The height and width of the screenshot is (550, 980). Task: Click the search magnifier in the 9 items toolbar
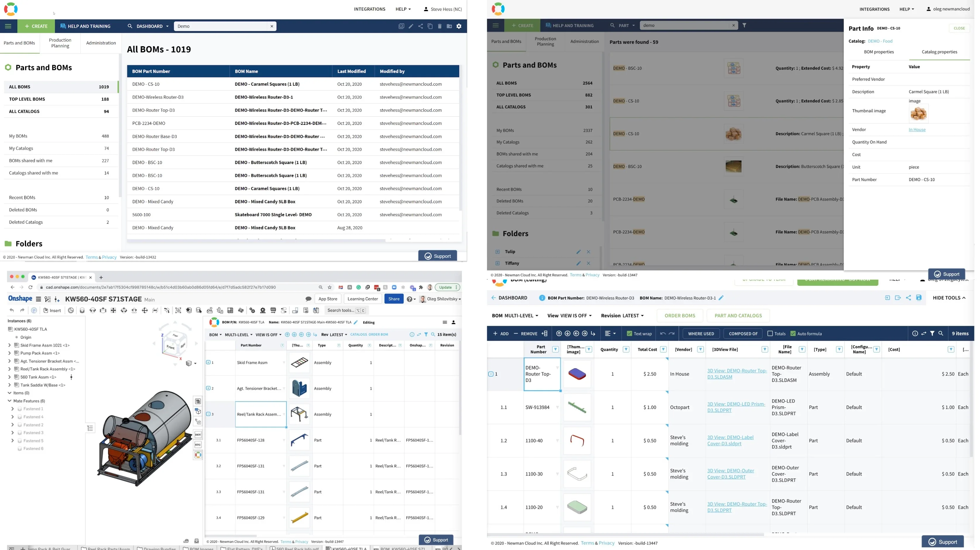941,334
